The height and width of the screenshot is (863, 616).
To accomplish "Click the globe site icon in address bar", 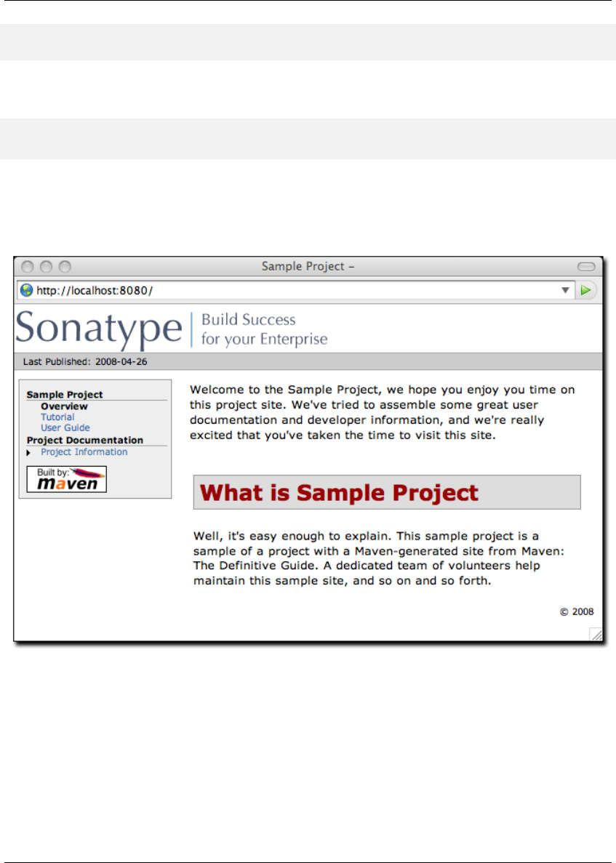I will point(26,290).
